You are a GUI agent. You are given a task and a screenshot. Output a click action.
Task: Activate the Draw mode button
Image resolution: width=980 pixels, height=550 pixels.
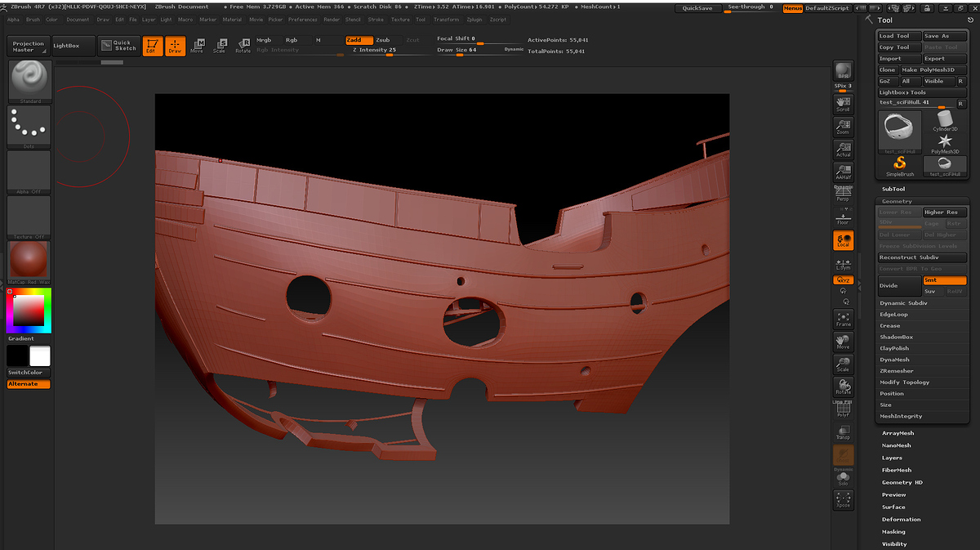175,47
